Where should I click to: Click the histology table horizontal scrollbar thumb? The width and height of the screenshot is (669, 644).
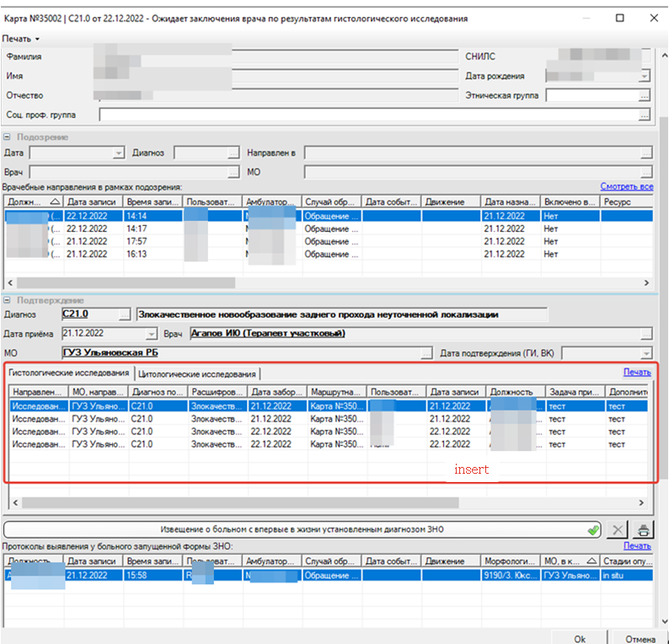(240, 502)
